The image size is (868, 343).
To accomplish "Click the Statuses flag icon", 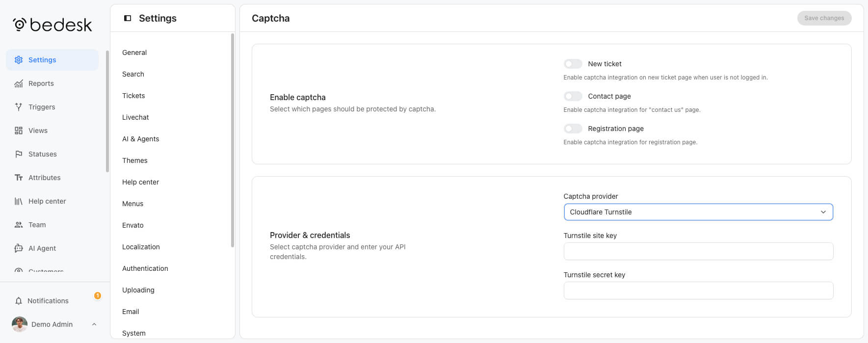I will (19, 154).
